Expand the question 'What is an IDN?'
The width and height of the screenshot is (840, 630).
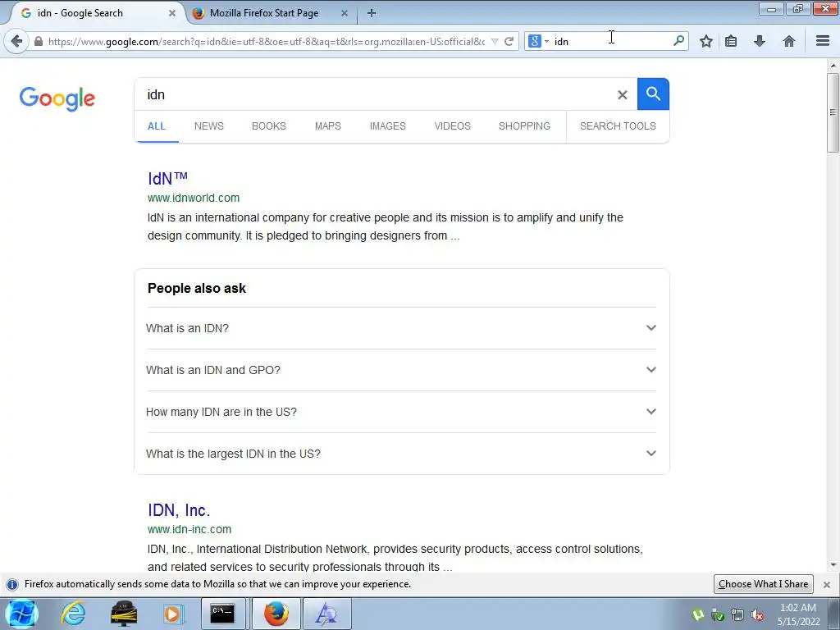(400, 328)
